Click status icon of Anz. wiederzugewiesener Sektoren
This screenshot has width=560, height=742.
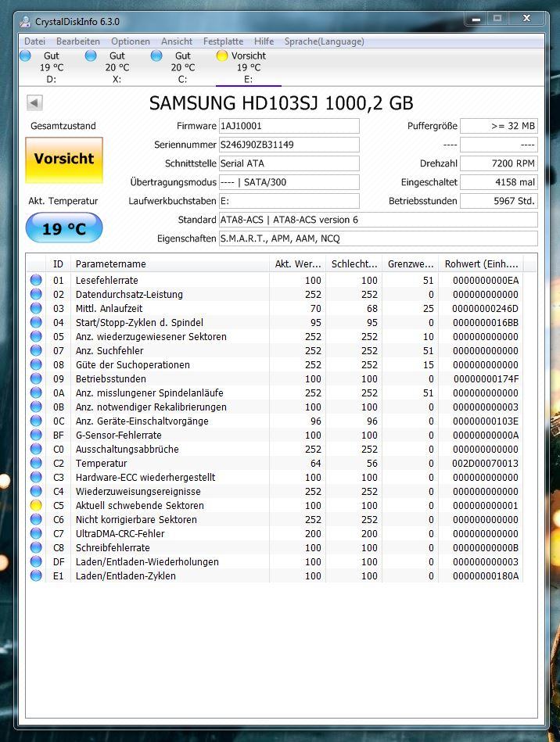click(36, 336)
